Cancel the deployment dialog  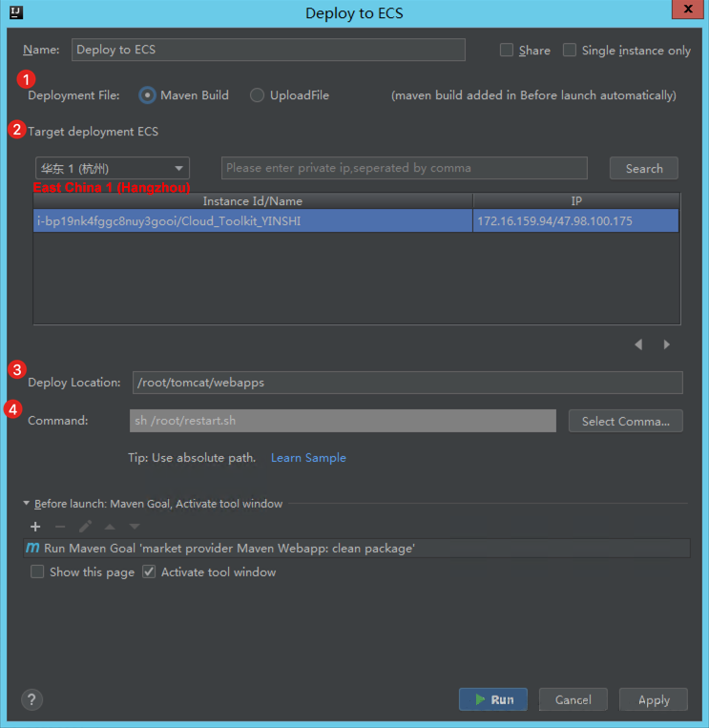click(x=573, y=699)
